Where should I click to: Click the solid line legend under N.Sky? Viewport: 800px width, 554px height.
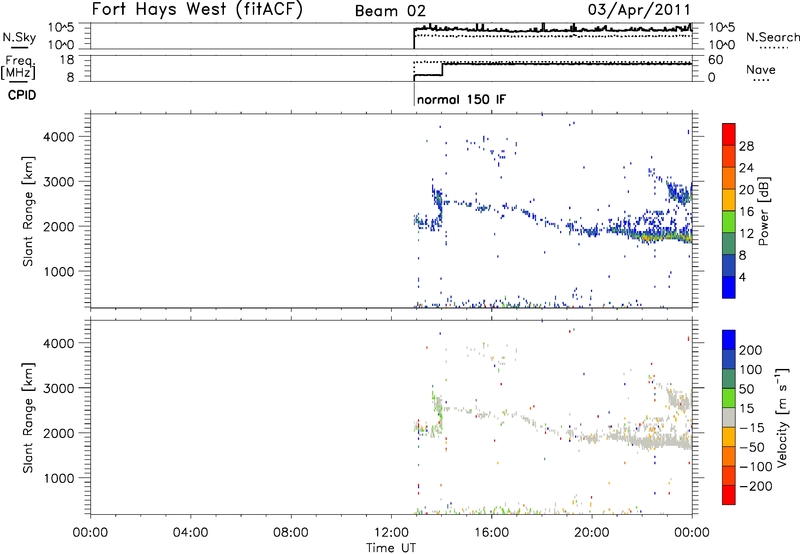coord(19,47)
